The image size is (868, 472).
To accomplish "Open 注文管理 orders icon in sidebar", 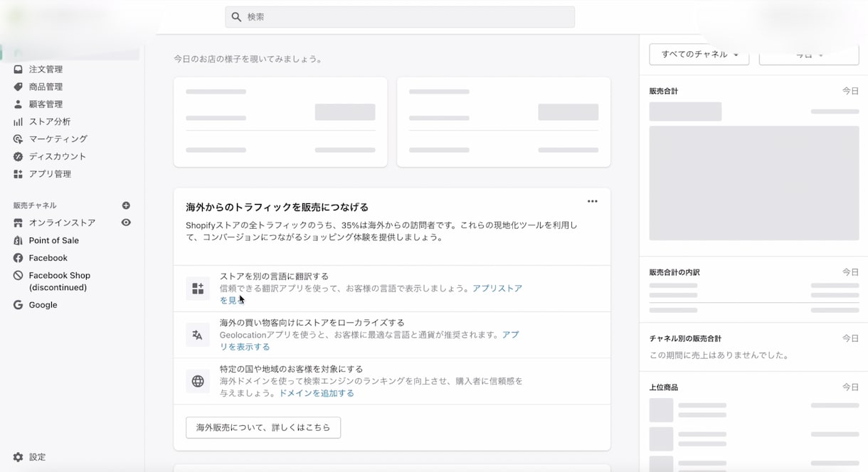I will click(x=18, y=69).
